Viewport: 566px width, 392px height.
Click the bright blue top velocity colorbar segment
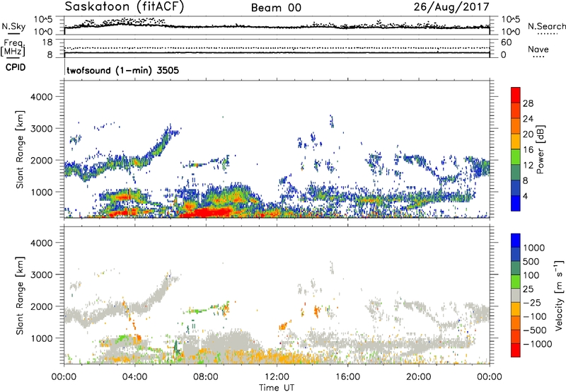516,241
